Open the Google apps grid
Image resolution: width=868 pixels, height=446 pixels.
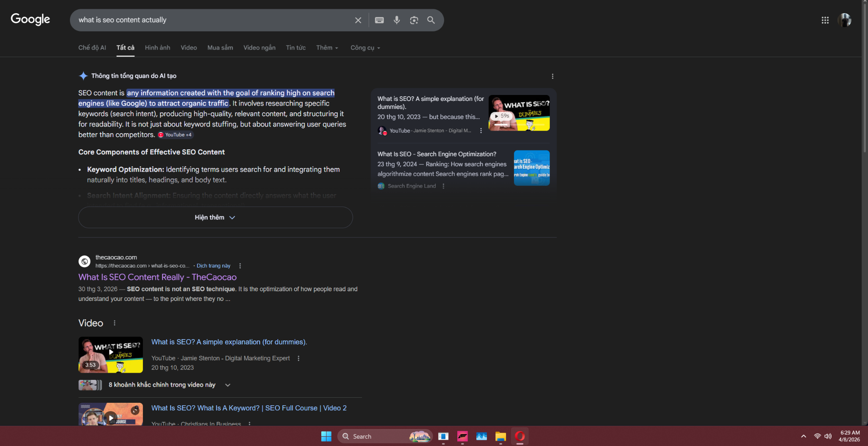(x=825, y=20)
